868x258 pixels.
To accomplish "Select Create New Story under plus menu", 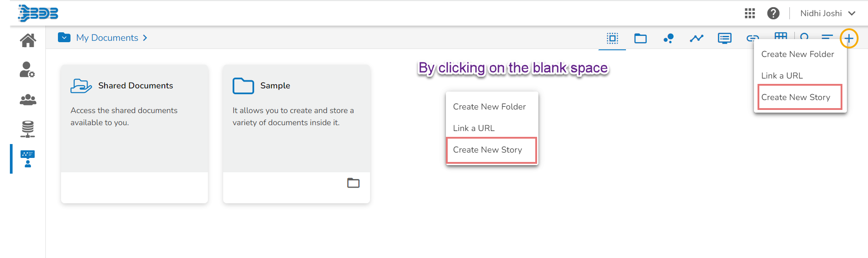I will (x=796, y=97).
